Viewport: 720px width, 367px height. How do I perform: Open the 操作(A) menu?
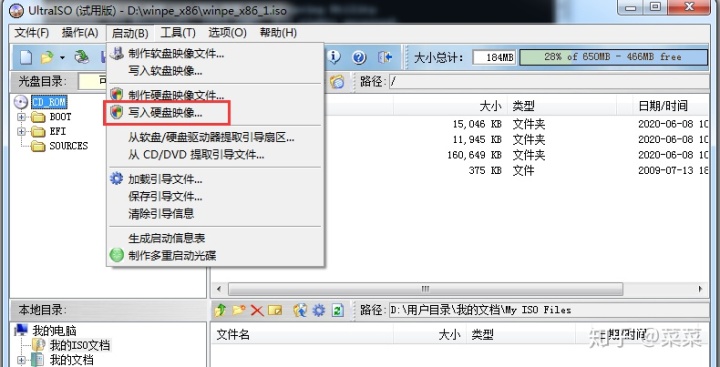pos(80,33)
